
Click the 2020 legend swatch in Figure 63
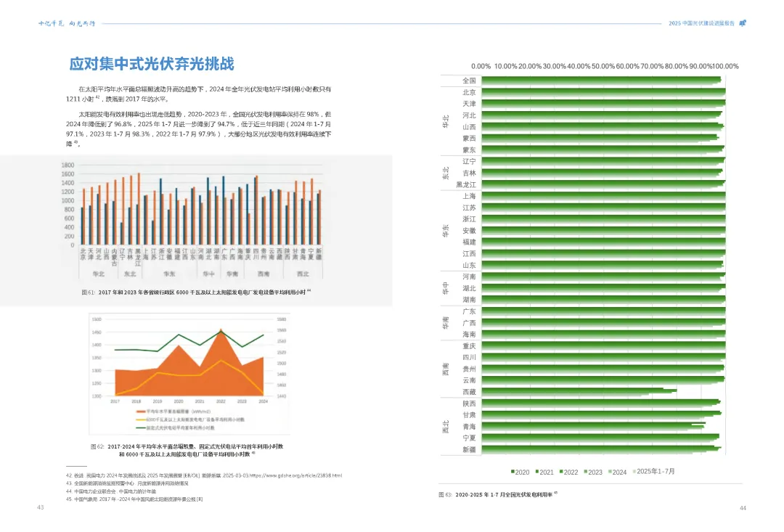tap(513, 472)
